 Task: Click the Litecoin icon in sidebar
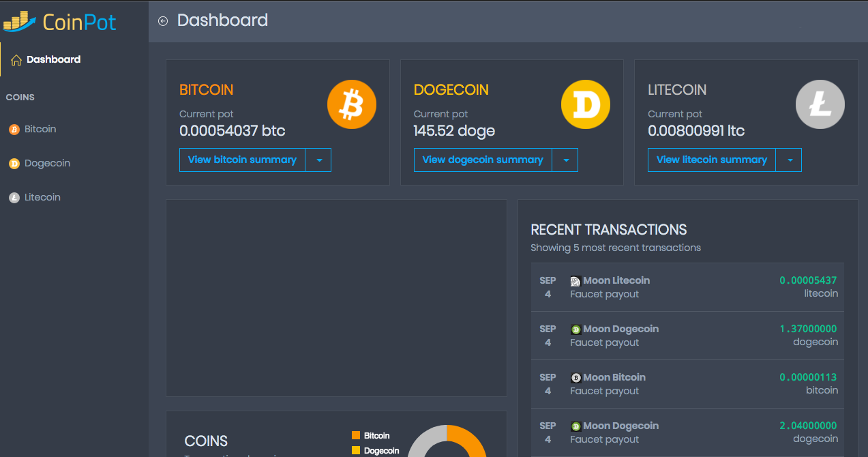(14, 198)
